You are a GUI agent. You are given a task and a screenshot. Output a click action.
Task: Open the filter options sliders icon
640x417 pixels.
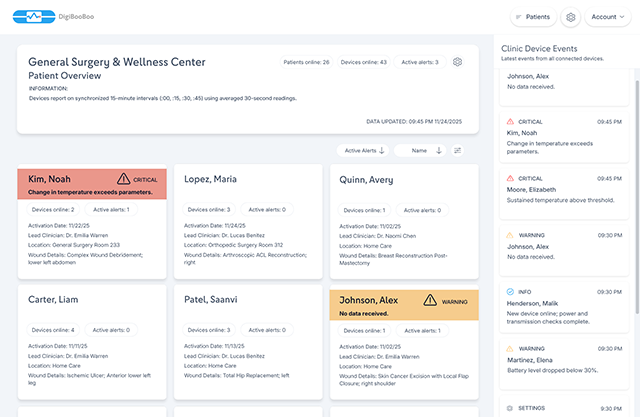(x=458, y=150)
